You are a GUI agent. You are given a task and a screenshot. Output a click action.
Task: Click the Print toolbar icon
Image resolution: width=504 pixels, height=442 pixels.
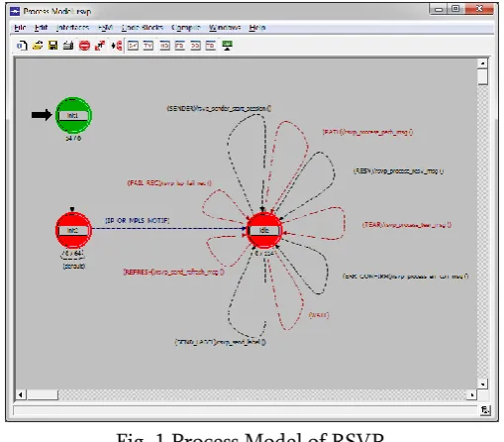[x=68, y=46]
